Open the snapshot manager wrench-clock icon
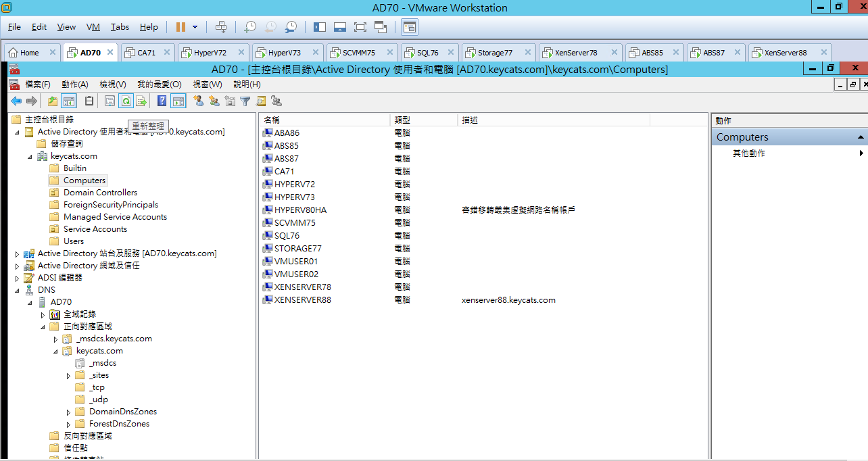 [x=291, y=27]
